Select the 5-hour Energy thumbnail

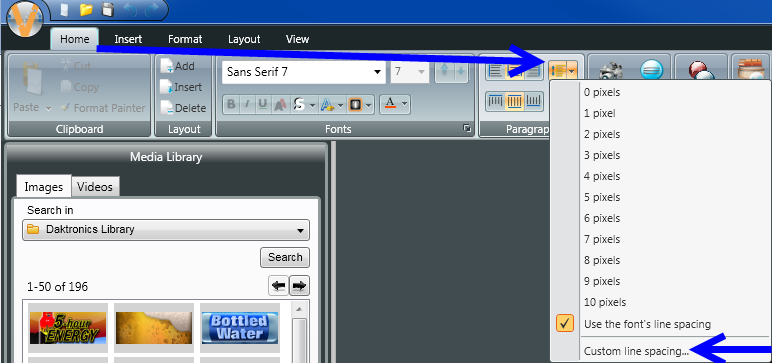pos(68,328)
